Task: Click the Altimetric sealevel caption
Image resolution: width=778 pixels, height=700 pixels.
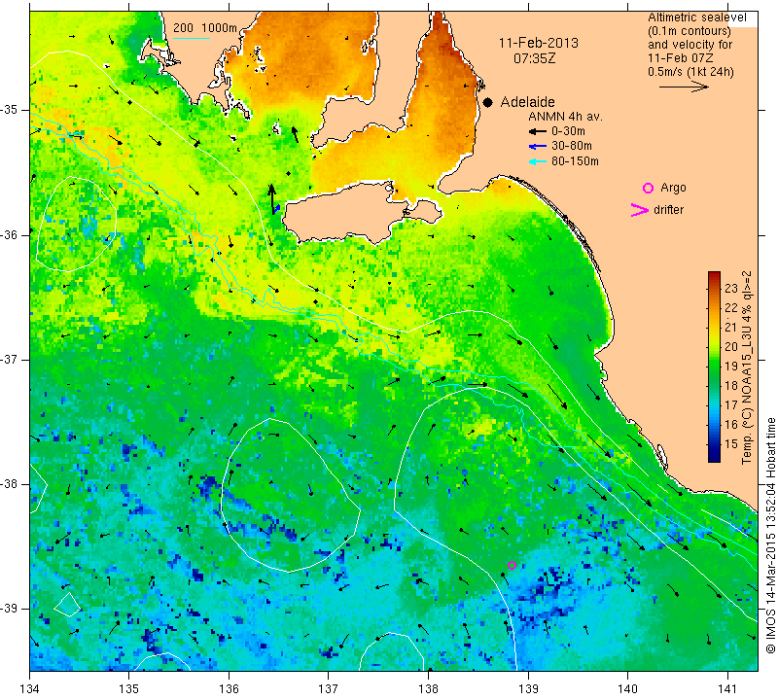Action: tap(696, 17)
